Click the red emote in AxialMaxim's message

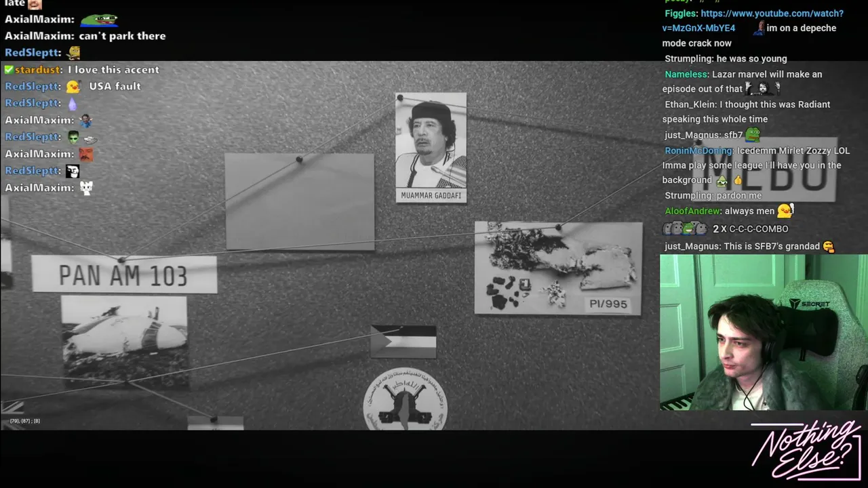(86, 154)
